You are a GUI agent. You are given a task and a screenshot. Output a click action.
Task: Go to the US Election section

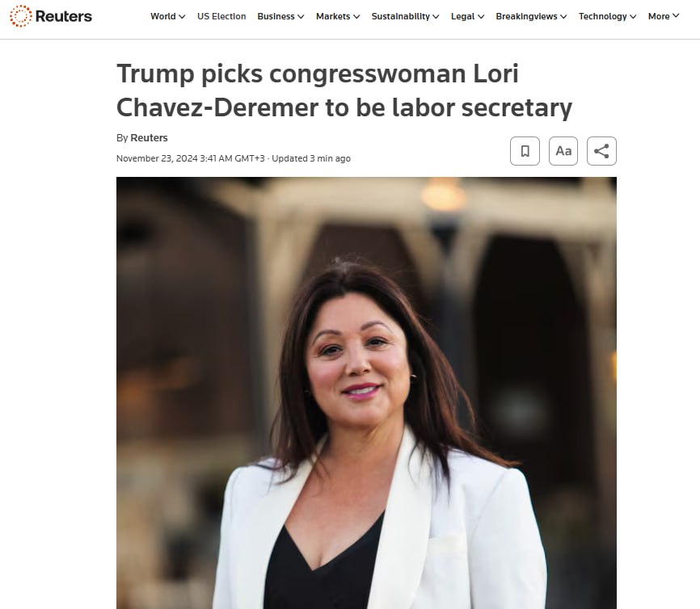click(221, 16)
